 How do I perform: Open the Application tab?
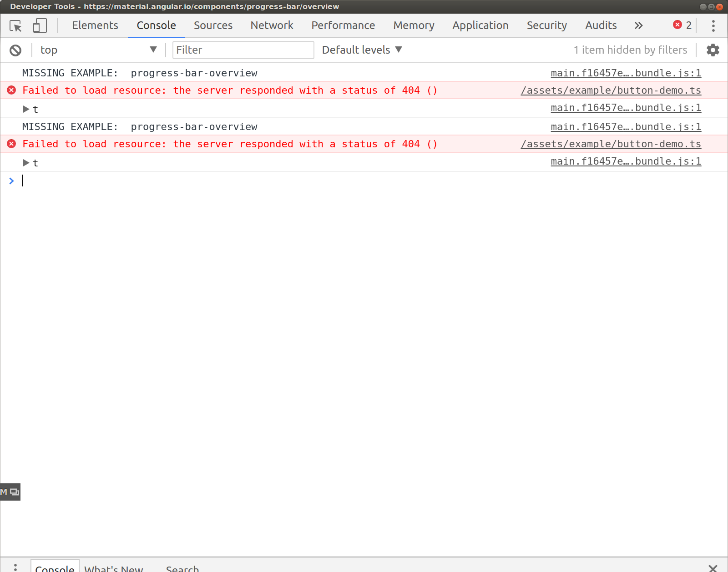click(x=480, y=25)
